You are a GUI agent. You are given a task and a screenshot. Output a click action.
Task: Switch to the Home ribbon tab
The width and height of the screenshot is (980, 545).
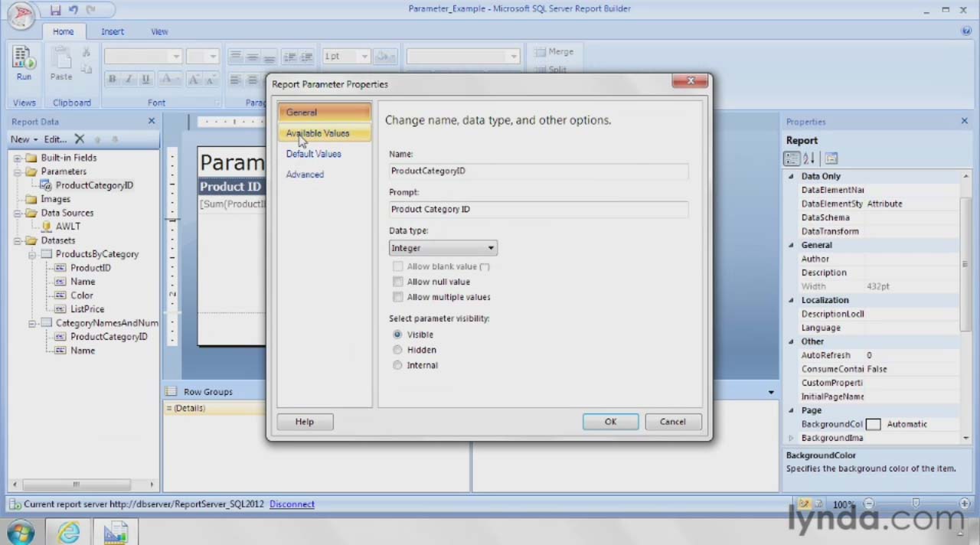click(64, 31)
